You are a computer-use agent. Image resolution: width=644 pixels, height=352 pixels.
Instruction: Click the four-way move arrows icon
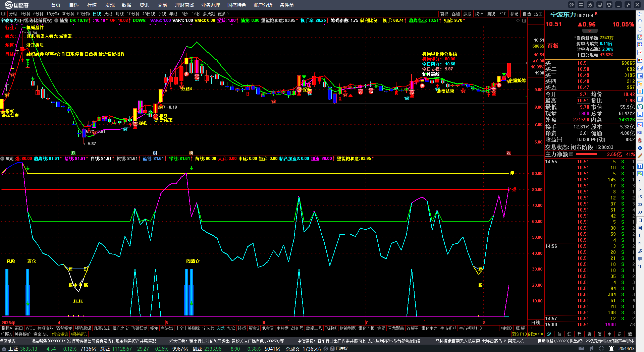click(640, 148)
